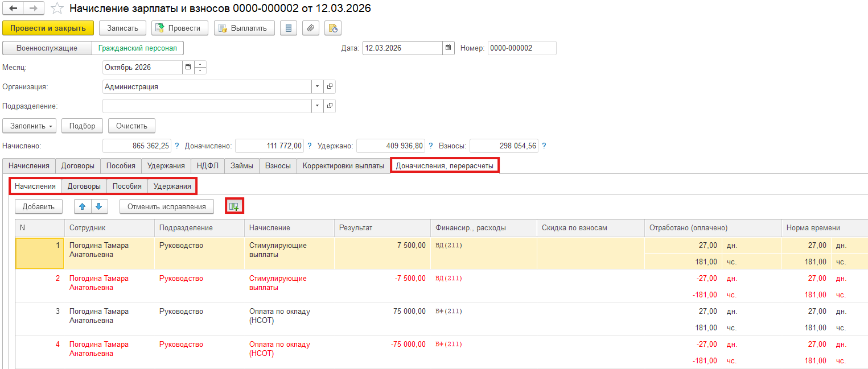Open the Корректировки выплаты tab
This screenshot has height=369, width=868.
343,166
